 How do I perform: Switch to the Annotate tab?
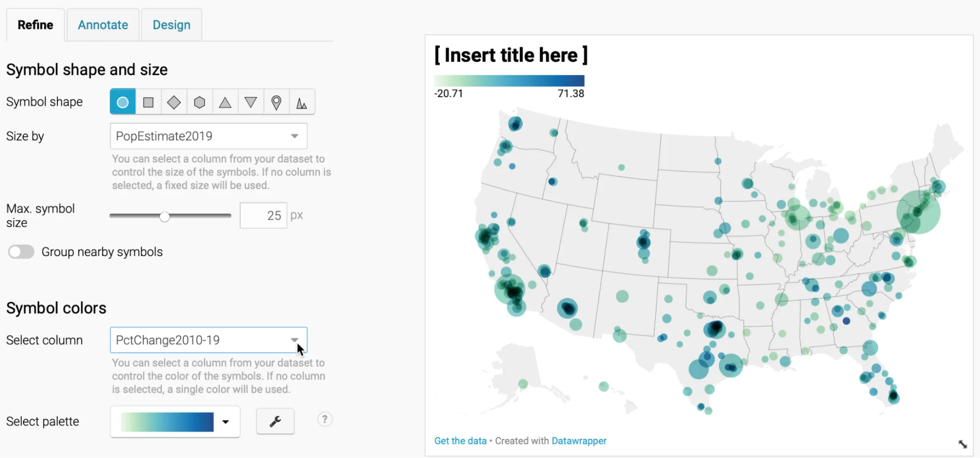pyautogui.click(x=103, y=25)
